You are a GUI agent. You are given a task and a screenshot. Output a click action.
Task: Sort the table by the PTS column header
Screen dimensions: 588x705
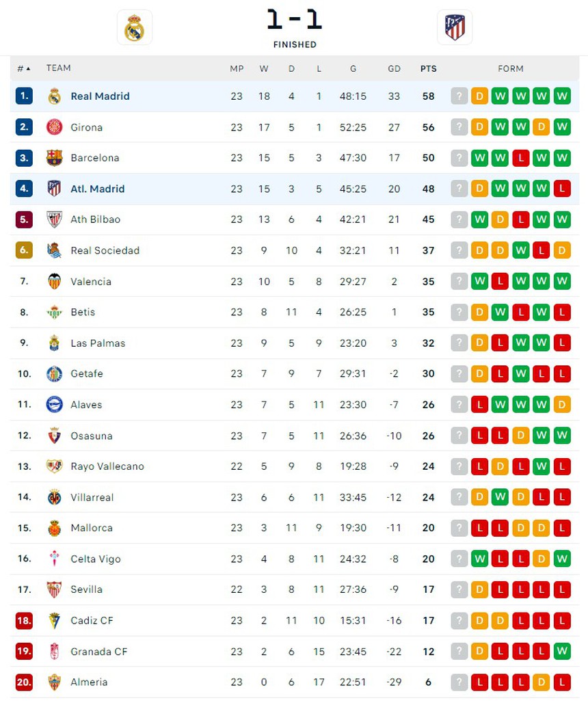(429, 68)
